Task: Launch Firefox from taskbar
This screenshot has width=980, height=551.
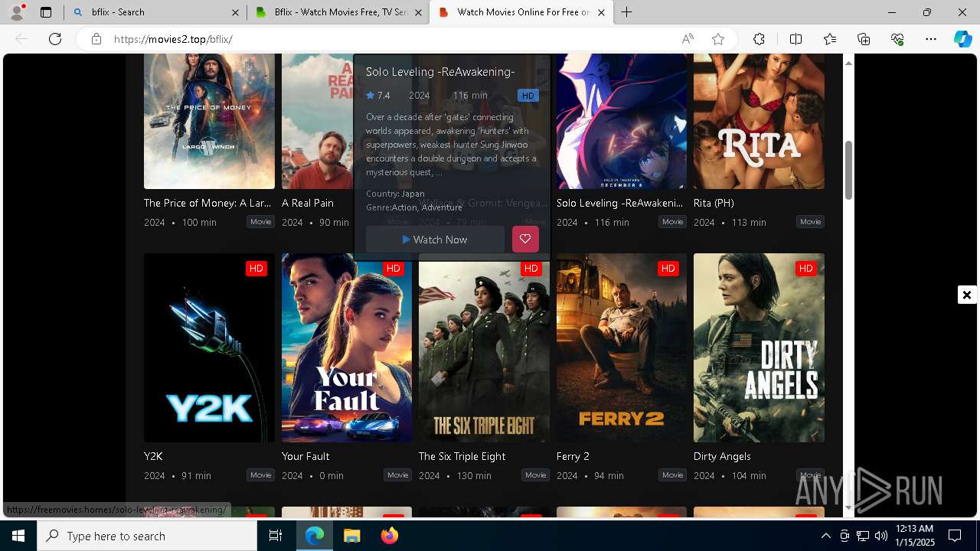Action: point(389,536)
